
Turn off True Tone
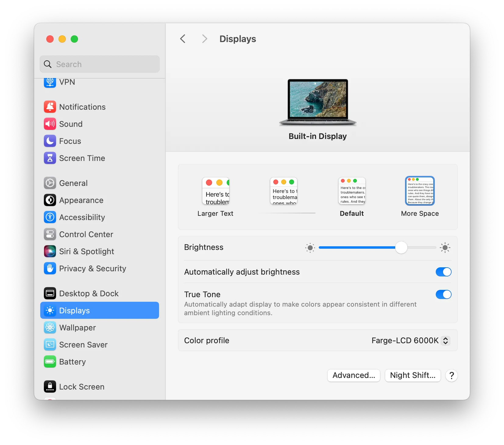tap(444, 294)
